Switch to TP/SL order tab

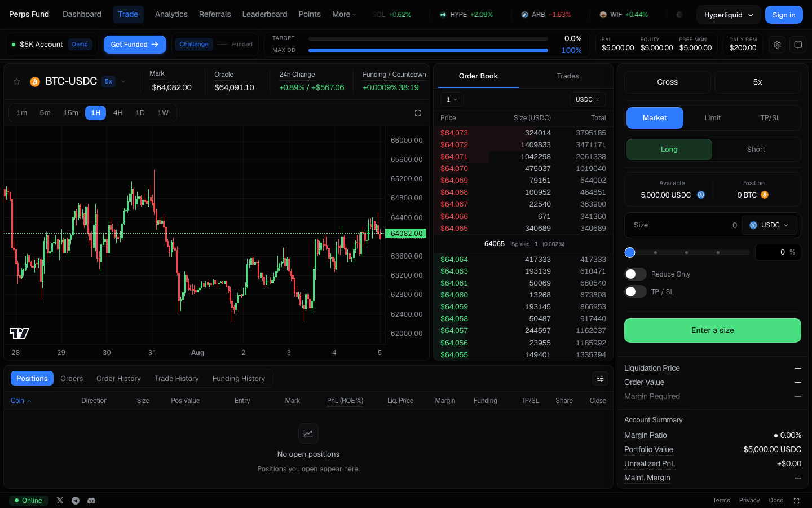[770, 118]
